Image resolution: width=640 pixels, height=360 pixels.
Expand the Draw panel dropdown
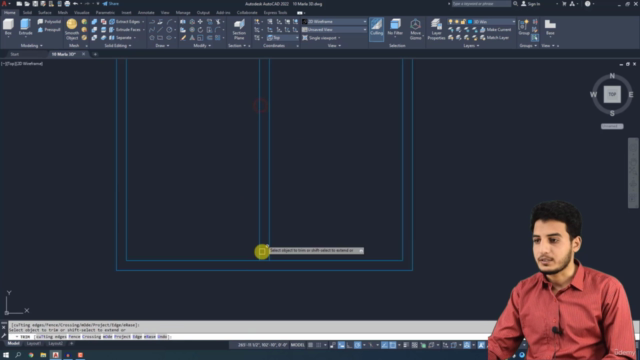coord(162,46)
